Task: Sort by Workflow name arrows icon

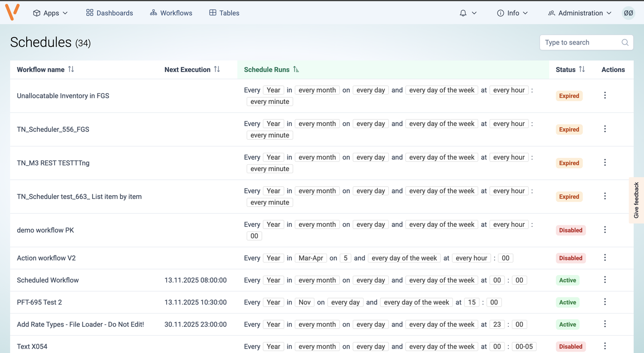Action: click(71, 69)
